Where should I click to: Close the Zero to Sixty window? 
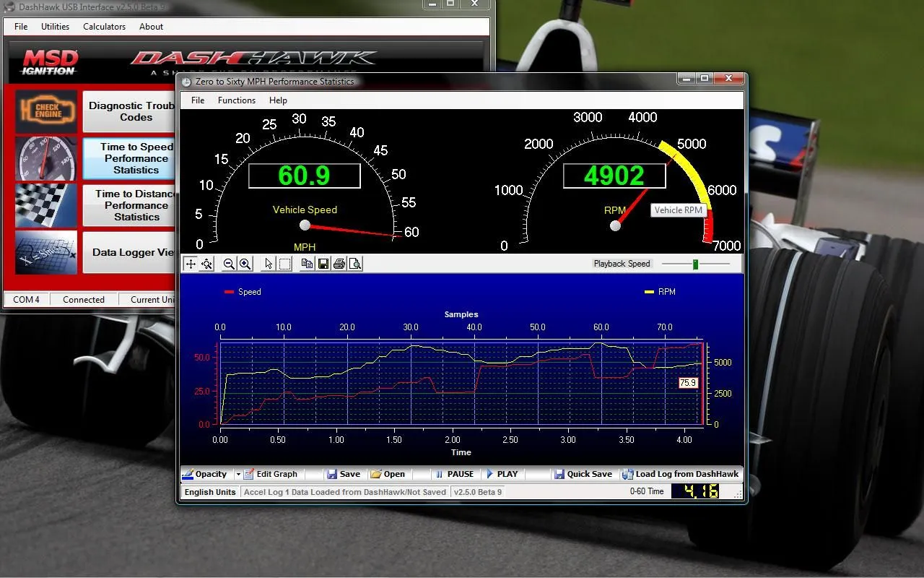click(730, 78)
